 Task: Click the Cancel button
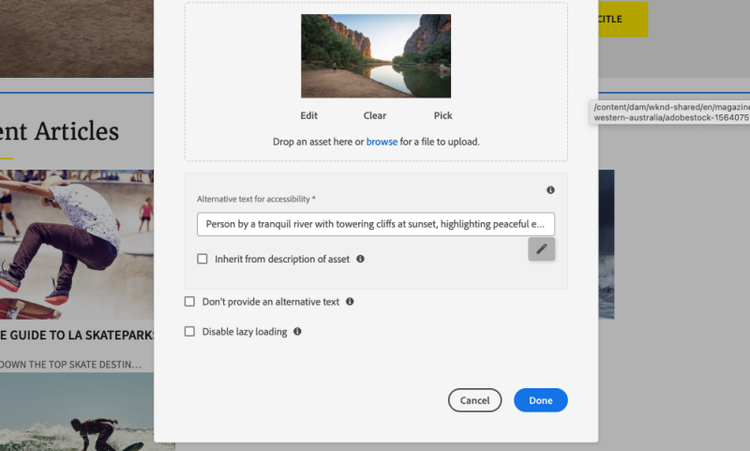coord(475,400)
